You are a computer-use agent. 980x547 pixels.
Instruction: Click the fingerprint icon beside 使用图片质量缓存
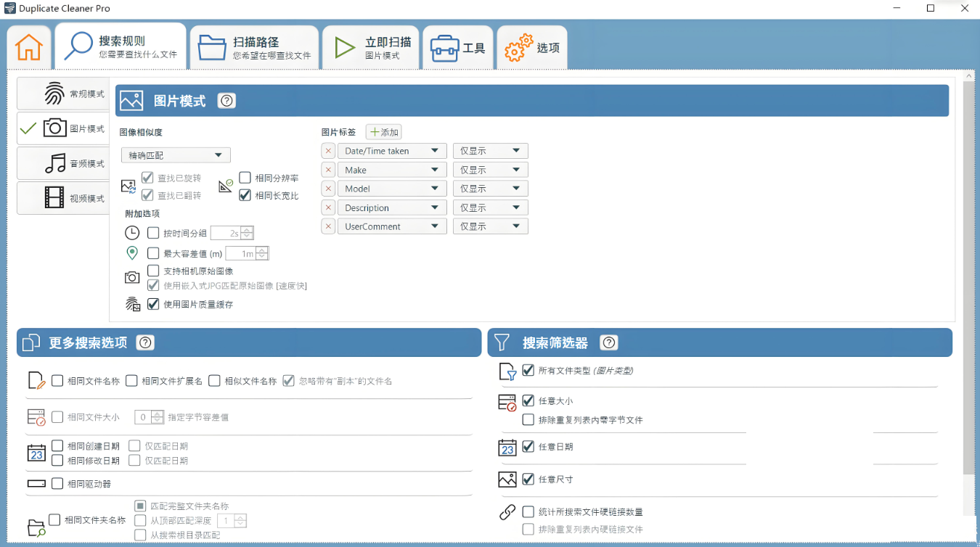(x=132, y=304)
